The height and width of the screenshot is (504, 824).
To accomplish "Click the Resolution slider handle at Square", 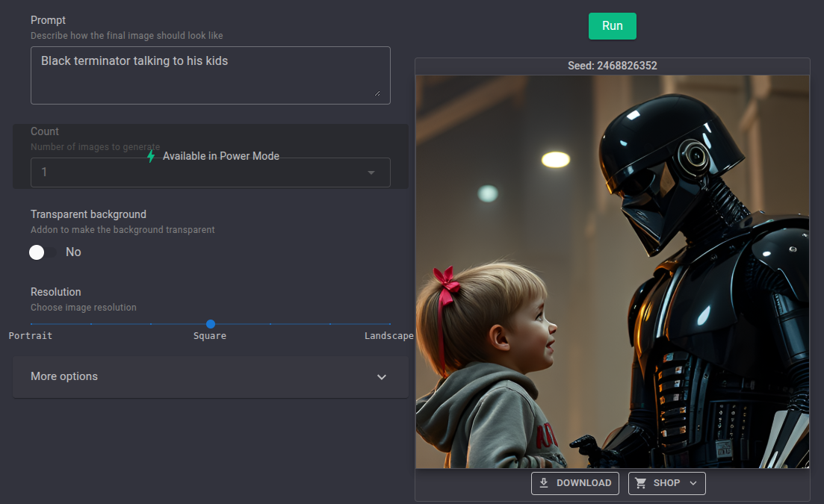I will click(x=211, y=324).
